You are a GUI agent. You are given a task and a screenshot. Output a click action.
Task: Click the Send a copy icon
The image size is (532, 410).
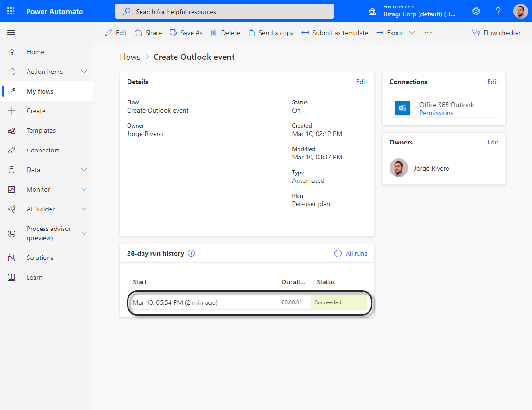coord(251,33)
